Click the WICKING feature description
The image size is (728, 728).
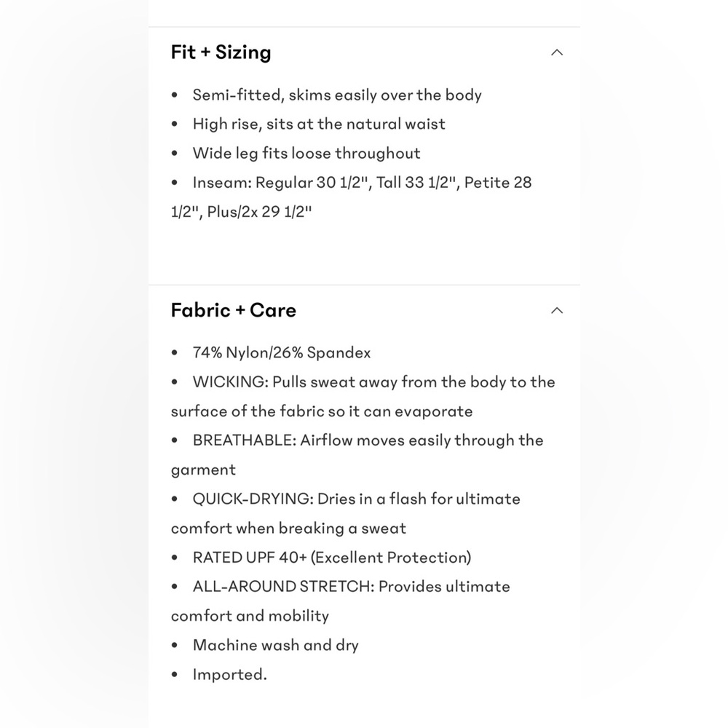coord(363,397)
